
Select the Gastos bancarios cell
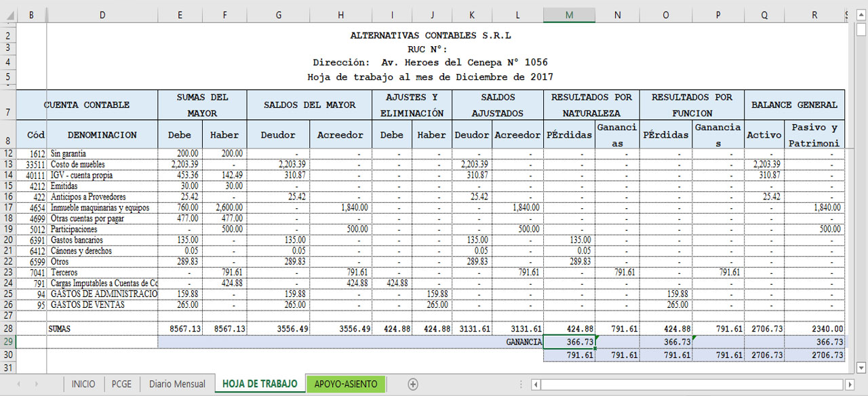pos(102,240)
